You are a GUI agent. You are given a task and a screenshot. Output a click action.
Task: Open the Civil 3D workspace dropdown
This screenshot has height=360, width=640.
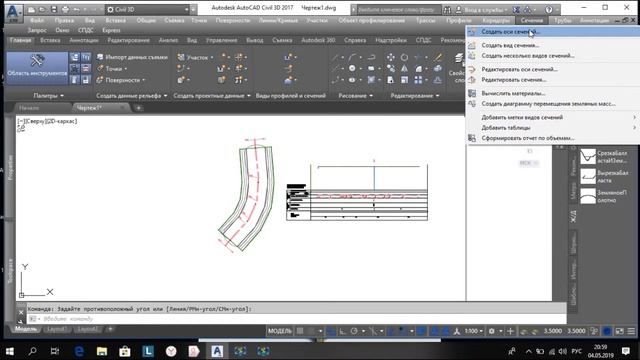coord(148,9)
